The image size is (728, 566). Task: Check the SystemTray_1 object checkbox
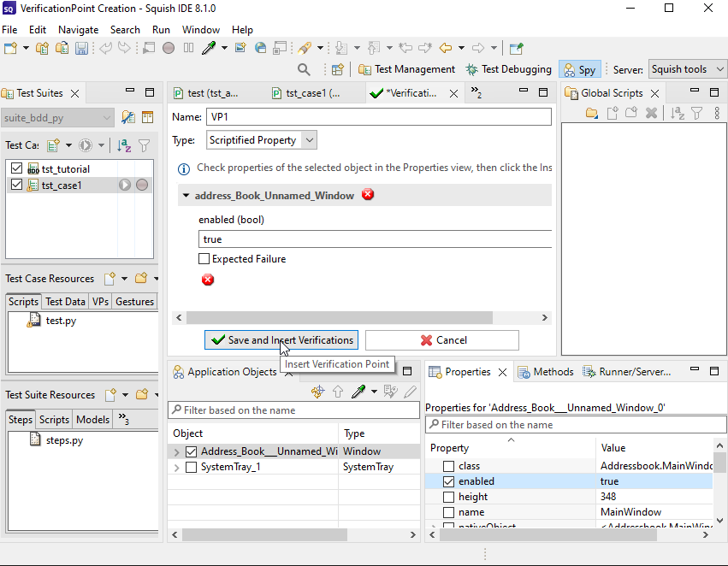tap(191, 467)
